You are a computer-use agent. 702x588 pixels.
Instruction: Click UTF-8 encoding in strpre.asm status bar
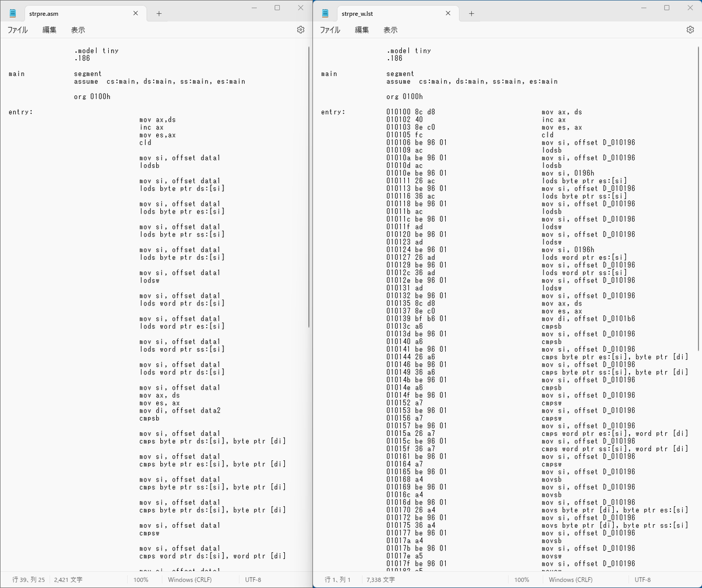click(253, 579)
